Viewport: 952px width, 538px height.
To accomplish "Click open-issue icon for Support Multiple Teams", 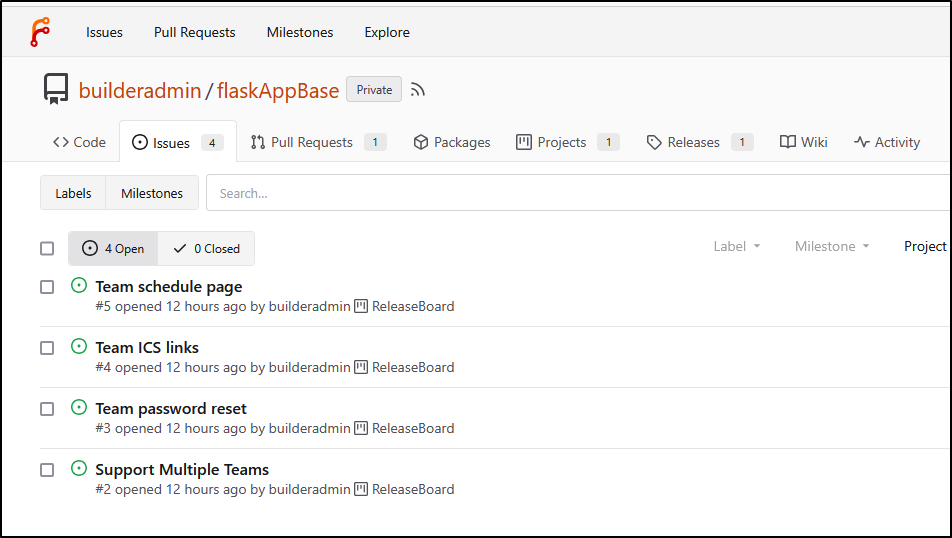I will point(79,469).
